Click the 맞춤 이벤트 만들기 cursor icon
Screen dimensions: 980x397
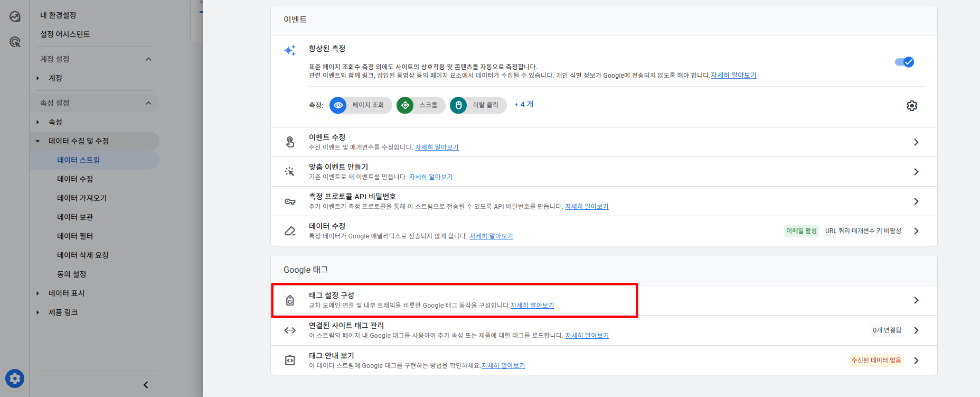[290, 171]
